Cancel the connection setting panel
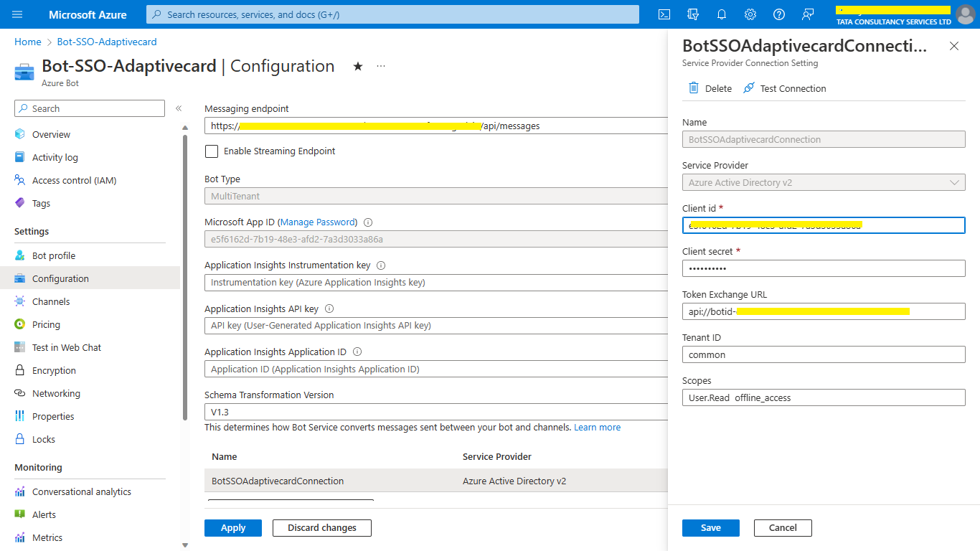Viewport: 980px width, 551px height. 783,527
